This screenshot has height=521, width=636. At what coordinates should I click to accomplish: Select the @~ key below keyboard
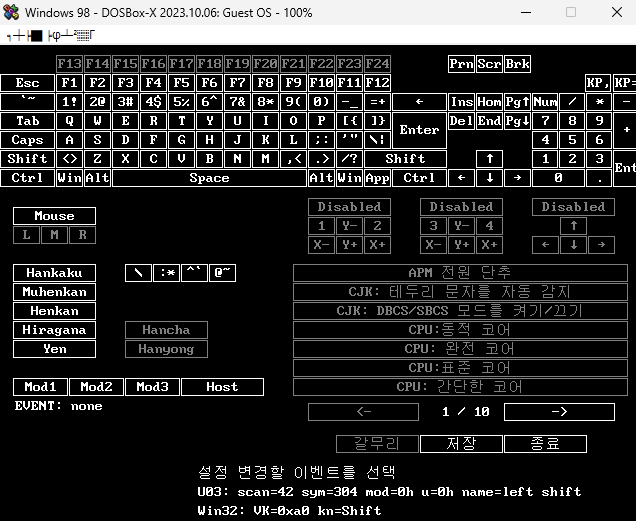[222, 273]
